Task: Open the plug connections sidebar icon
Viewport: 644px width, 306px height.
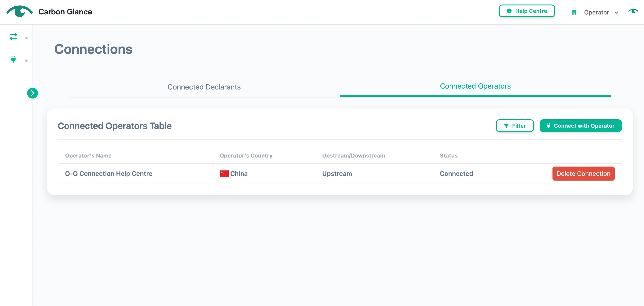Action: 13,59
